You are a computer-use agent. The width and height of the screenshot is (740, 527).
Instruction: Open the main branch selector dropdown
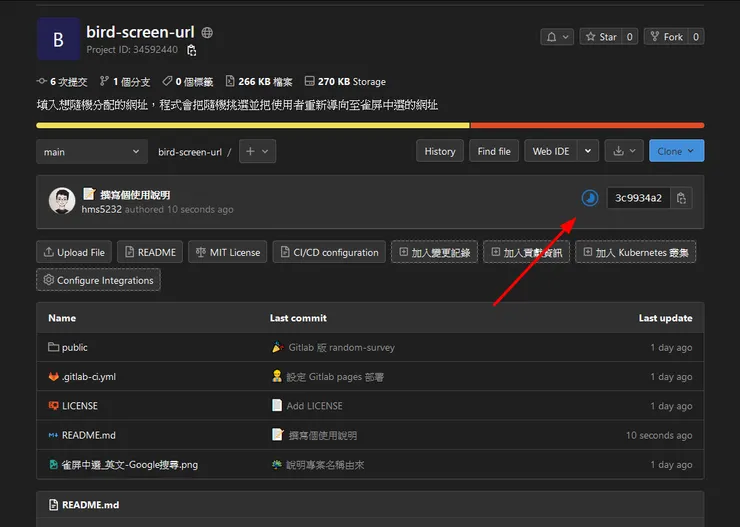pos(92,152)
